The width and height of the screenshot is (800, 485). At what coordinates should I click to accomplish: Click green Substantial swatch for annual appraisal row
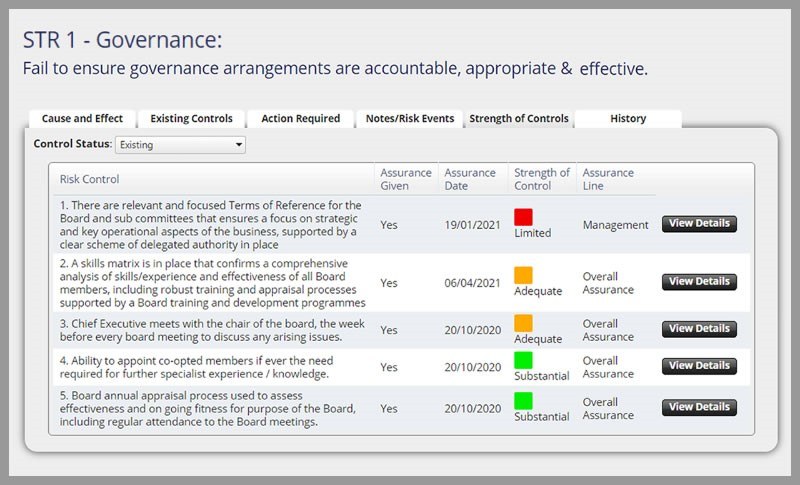pos(523,400)
